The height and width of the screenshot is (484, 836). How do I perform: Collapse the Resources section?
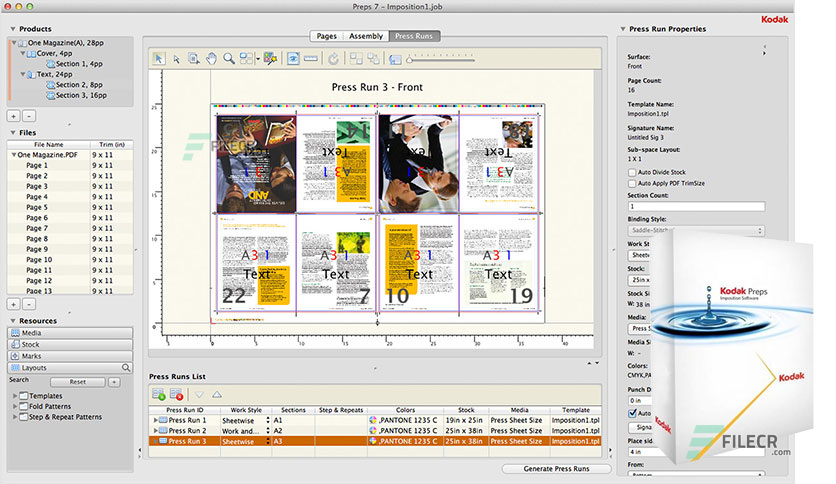click(x=13, y=321)
